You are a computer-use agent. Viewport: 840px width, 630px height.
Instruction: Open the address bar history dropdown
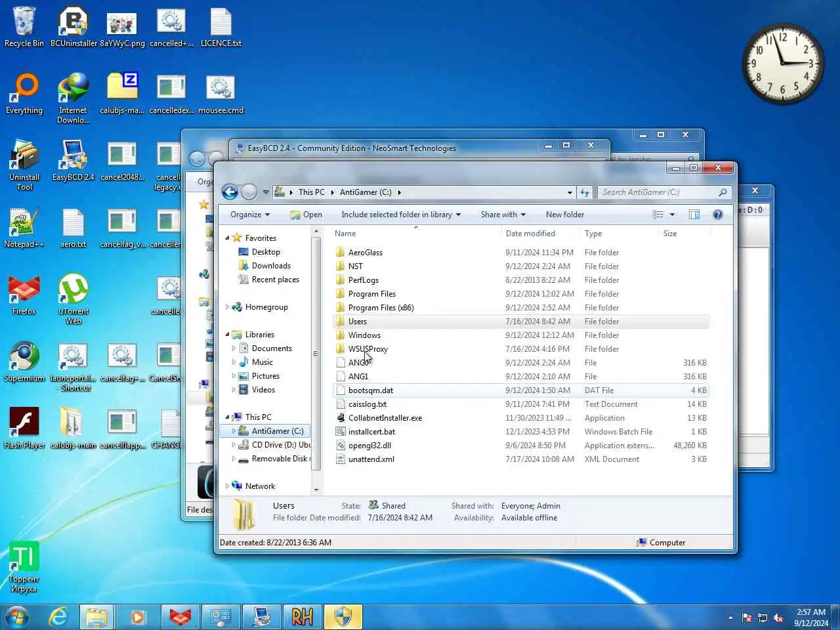click(570, 192)
